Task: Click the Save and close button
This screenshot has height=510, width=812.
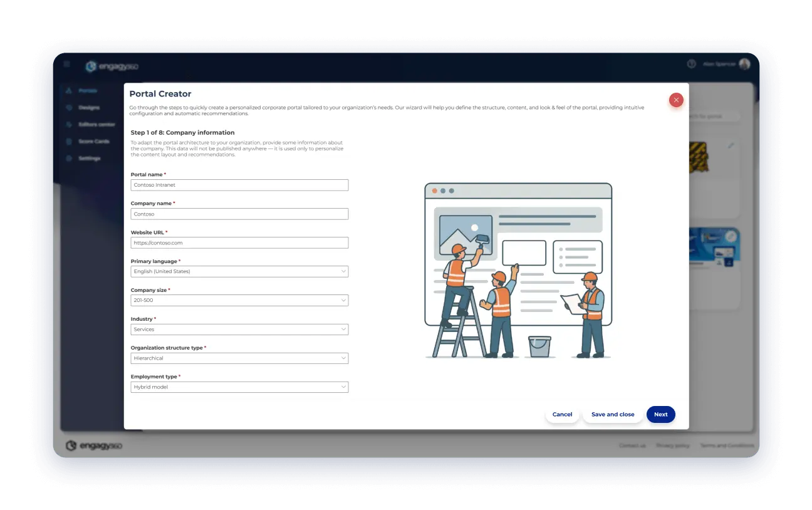Action: (x=613, y=415)
